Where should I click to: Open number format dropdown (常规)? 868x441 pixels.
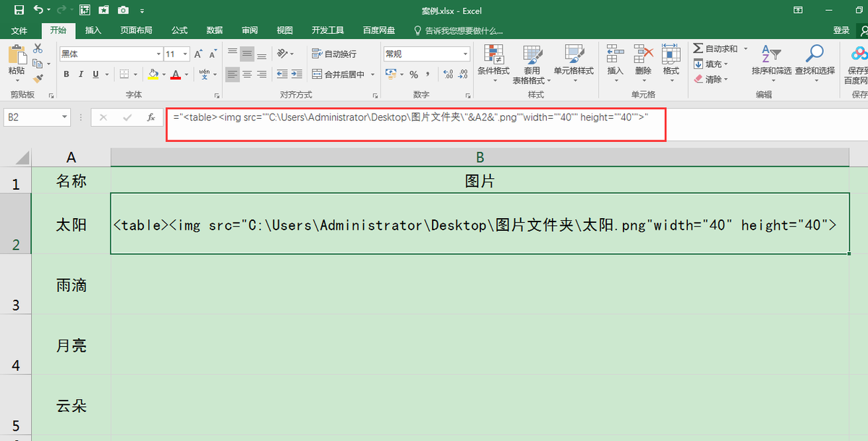point(465,54)
